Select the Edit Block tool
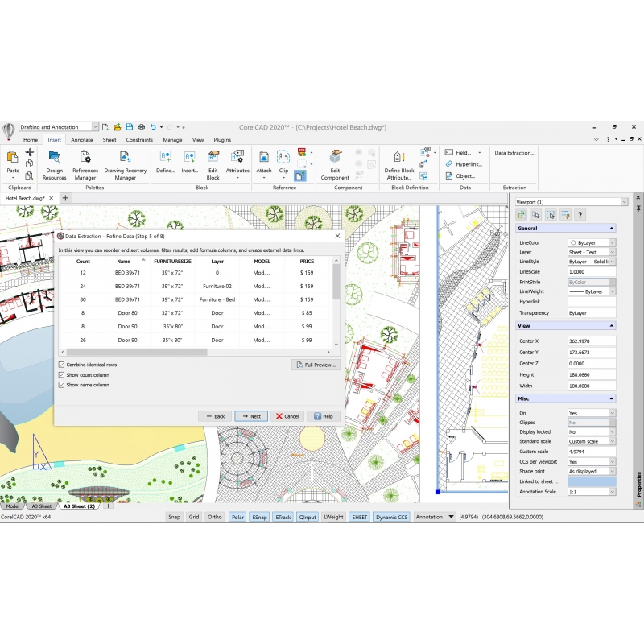 coord(213,165)
